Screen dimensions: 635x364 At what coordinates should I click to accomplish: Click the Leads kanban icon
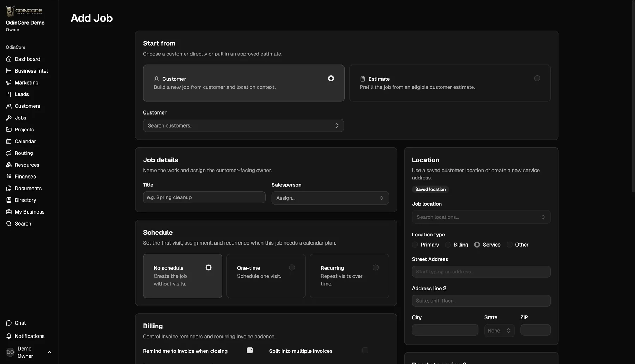[x=9, y=94]
